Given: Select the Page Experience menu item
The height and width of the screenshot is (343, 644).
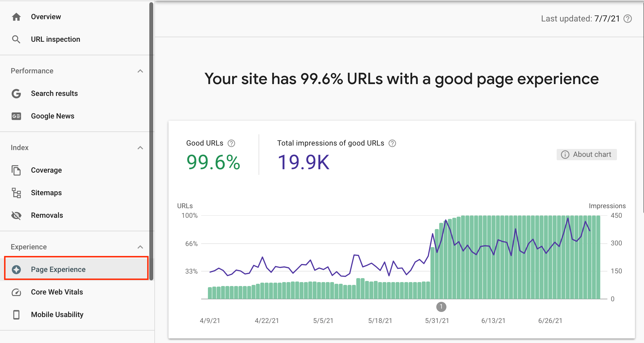Looking at the screenshot, I should pyautogui.click(x=58, y=269).
